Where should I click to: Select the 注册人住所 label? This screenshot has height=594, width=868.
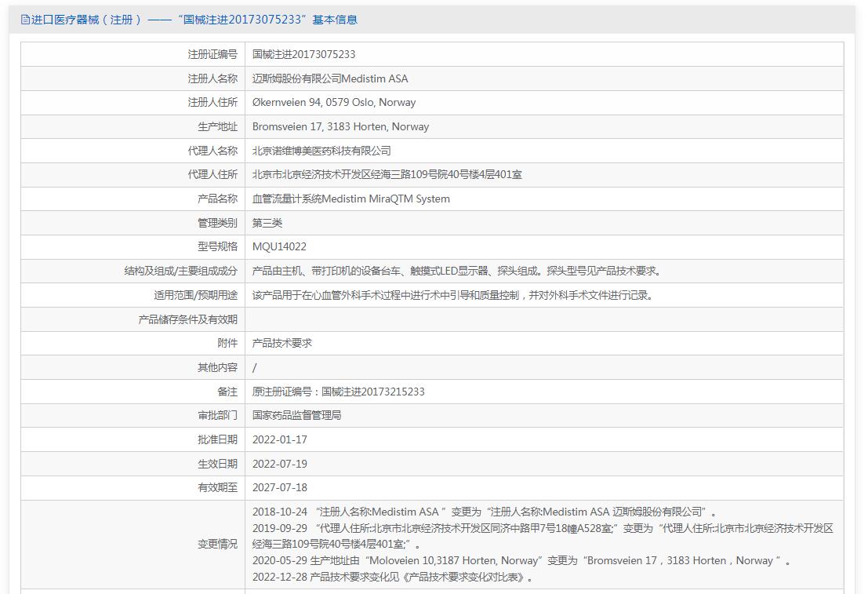[212, 103]
